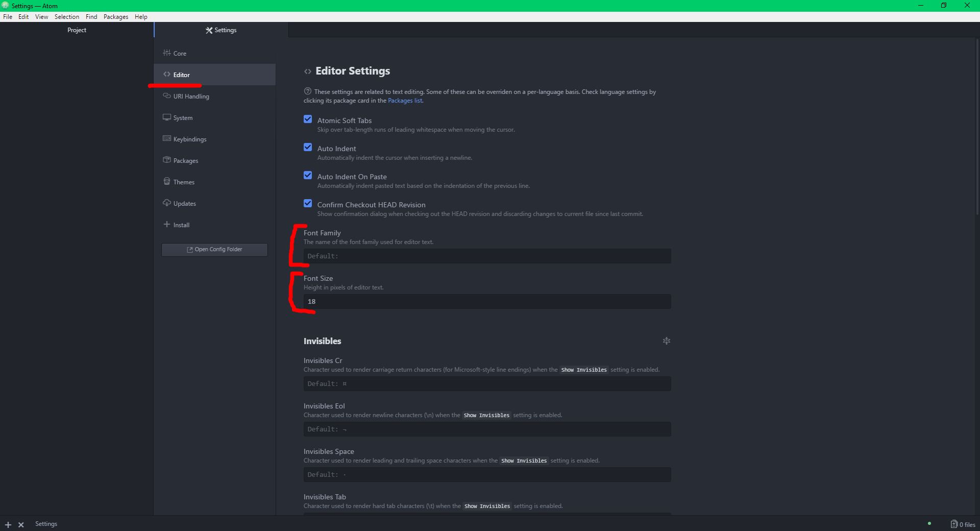The image size is (980, 531).
Task: Open the Core settings sliders icon
Action: click(x=166, y=53)
